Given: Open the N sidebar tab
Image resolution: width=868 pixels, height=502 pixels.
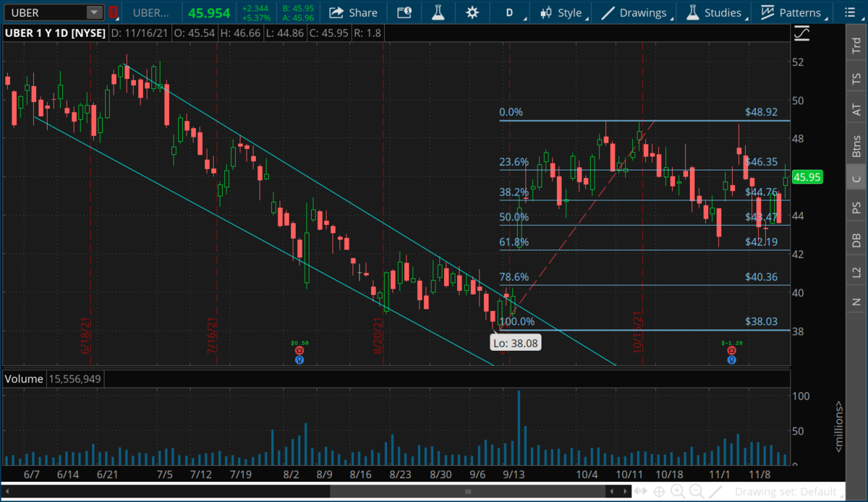Looking at the screenshot, I should (856, 302).
